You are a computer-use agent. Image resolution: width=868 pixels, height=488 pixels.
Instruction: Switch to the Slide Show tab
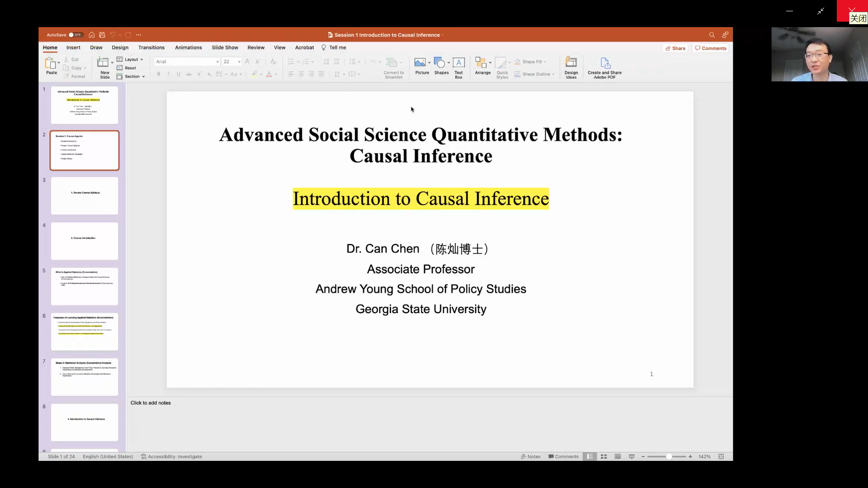point(225,47)
